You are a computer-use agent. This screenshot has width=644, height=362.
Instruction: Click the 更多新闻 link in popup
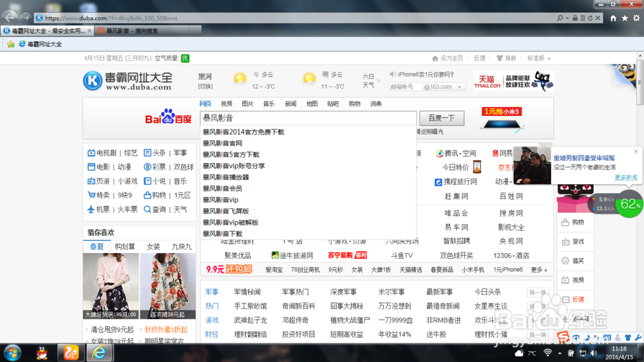coord(625,178)
